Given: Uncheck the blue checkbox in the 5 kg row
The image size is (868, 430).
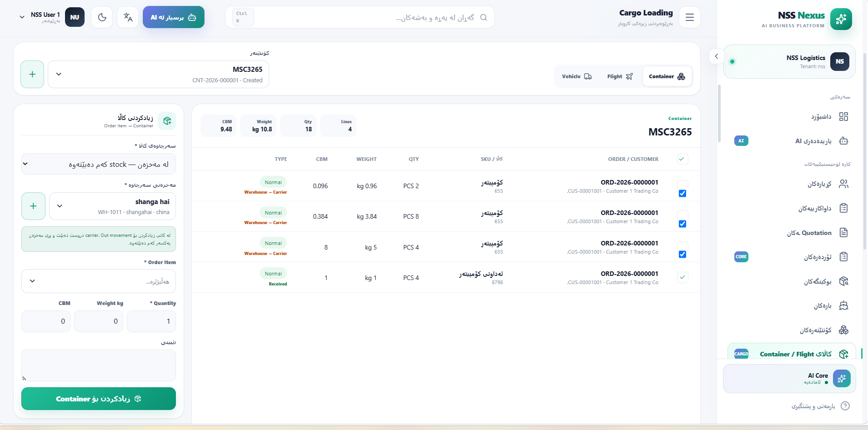Looking at the screenshot, I should tap(682, 254).
